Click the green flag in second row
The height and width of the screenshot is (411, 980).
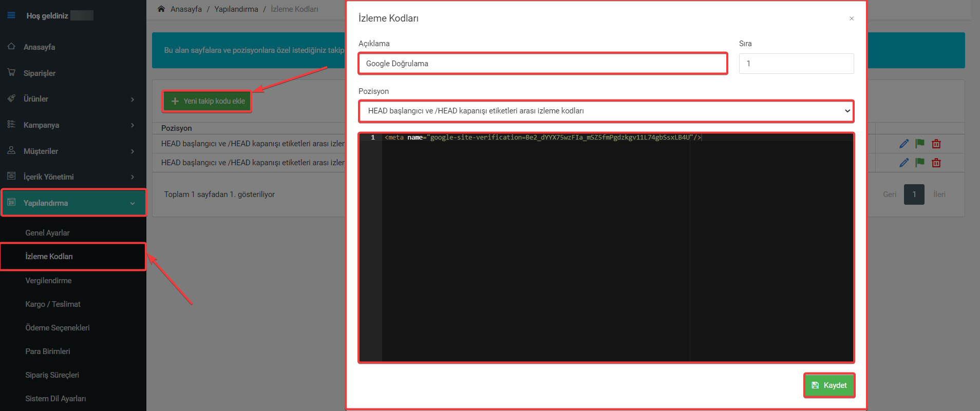pyautogui.click(x=920, y=163)
